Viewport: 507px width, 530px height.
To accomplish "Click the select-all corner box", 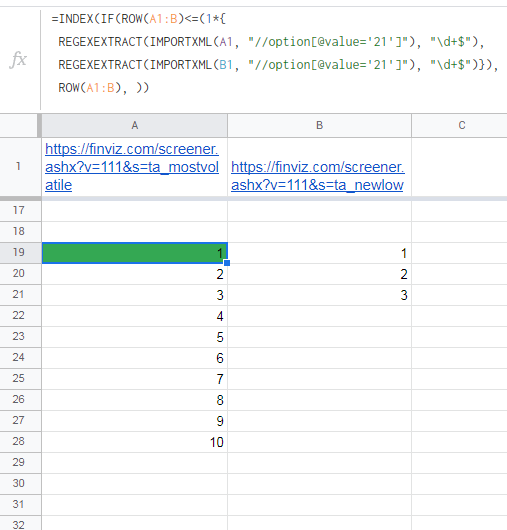I will tap(20, 125).
